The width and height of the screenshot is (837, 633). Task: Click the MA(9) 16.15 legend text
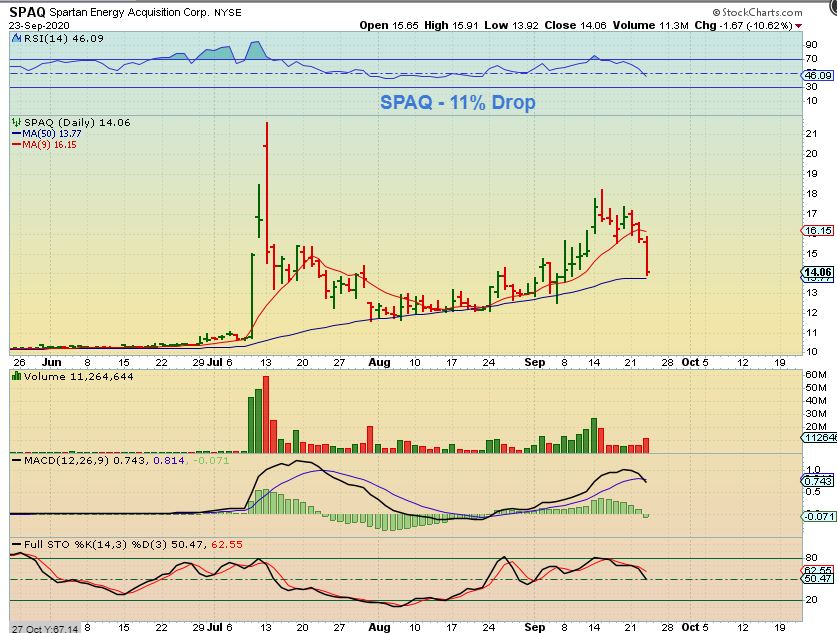coord(50,145)
